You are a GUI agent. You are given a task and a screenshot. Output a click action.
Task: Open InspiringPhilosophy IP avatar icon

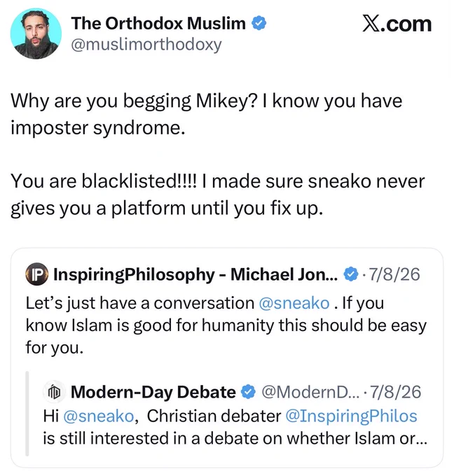36,274
